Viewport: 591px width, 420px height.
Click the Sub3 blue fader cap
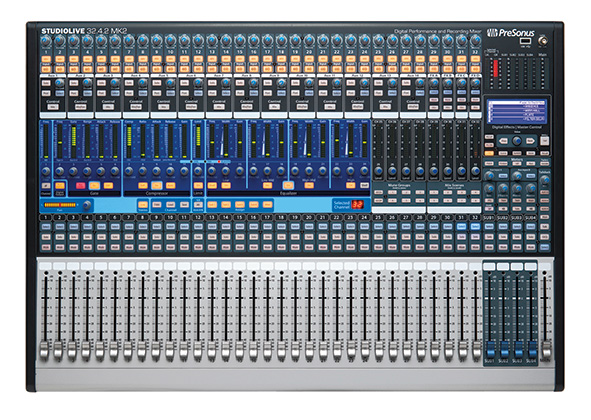tap(518, 349)
